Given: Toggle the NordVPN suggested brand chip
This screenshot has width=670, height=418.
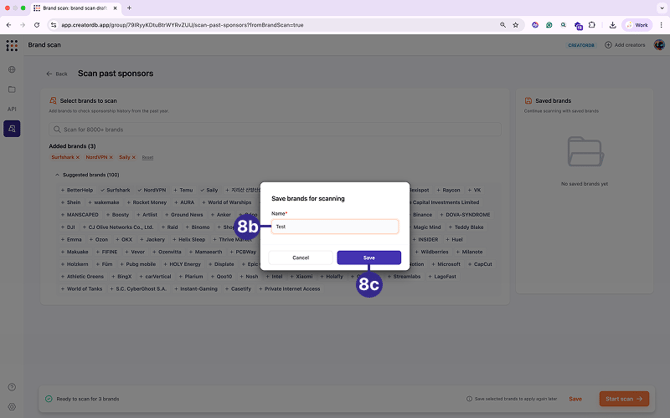Looking at the screenshot, I should click(152, 189).
